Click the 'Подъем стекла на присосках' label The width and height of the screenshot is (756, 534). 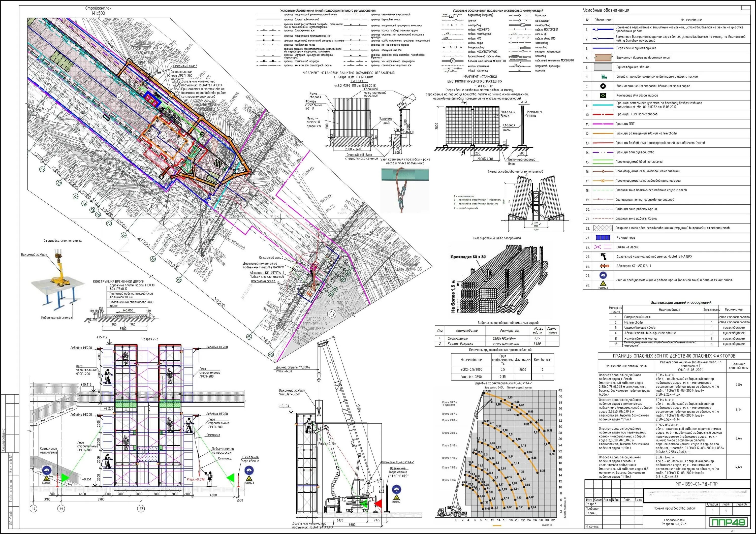click(223, 450)
